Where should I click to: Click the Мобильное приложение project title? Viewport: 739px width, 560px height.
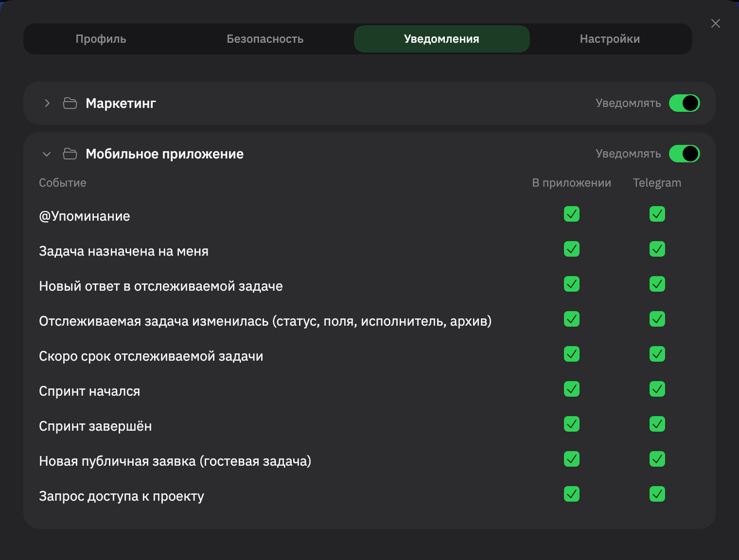pyautogui.click(x=164, y=154)
